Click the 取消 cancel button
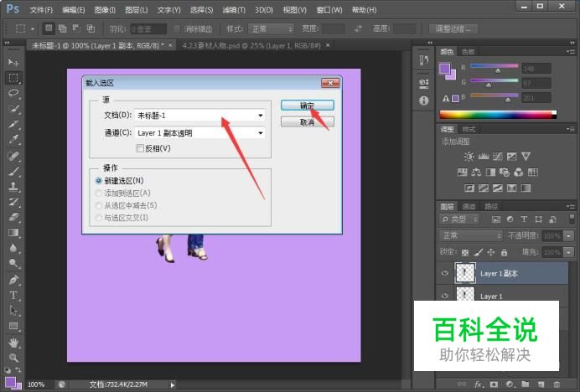Viewport: 580px width, 392px height. click(308, 122)
